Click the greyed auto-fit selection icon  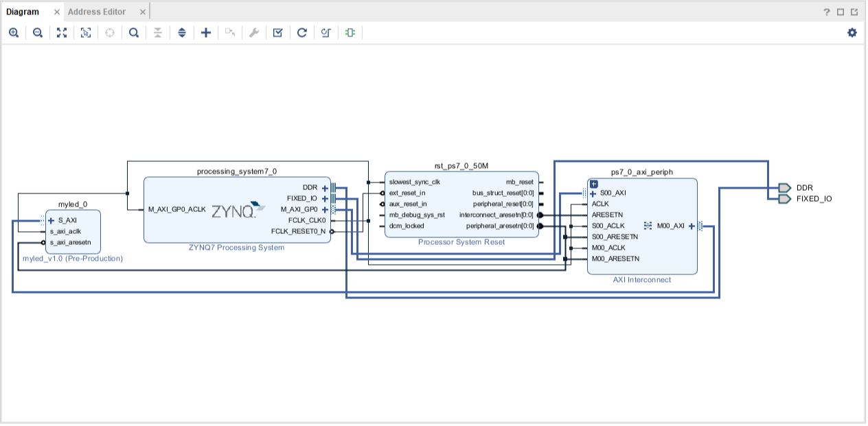click(x=110, y=32)
